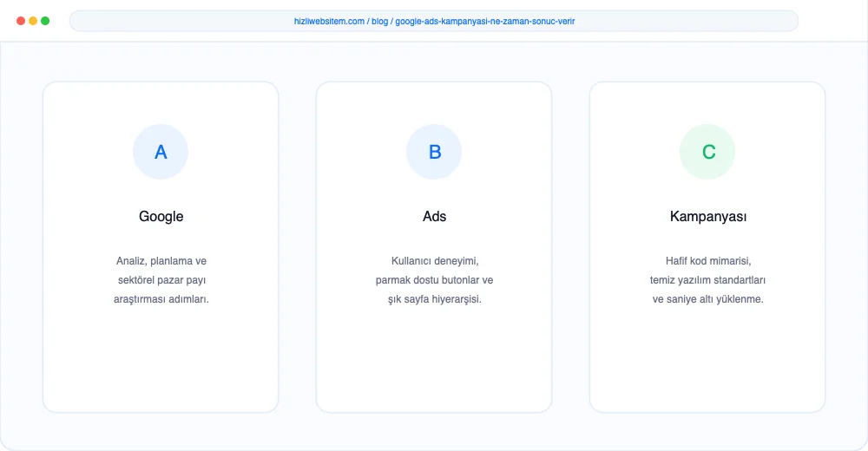Click the Ads card heading
868x451 pixels.
(x=435, y=216)
